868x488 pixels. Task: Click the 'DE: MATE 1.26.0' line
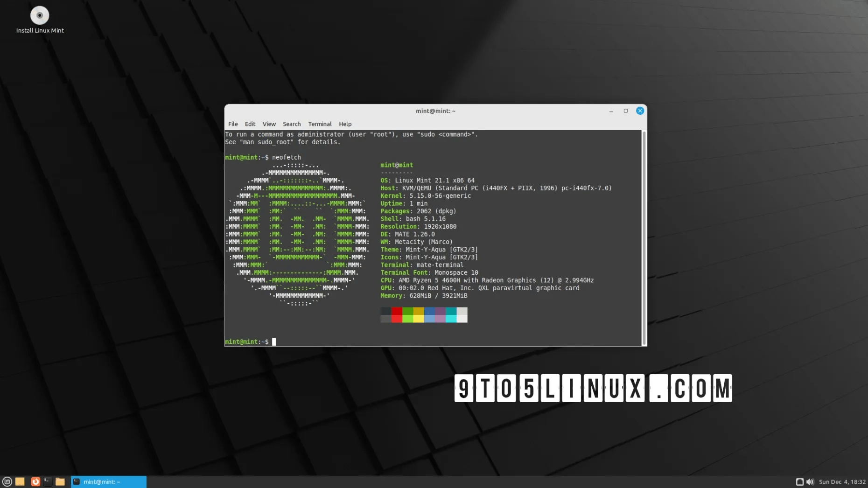click(x=407, y=234)
